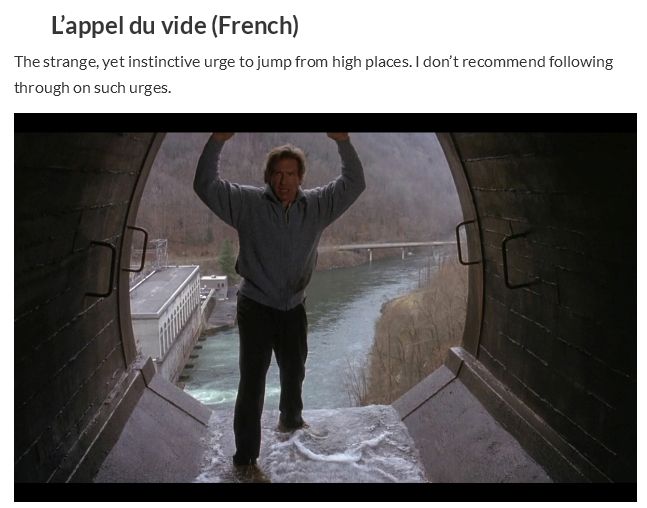Click the "L'appel du vide (French)" heading

pyautogui.click(x=175, y=26)
